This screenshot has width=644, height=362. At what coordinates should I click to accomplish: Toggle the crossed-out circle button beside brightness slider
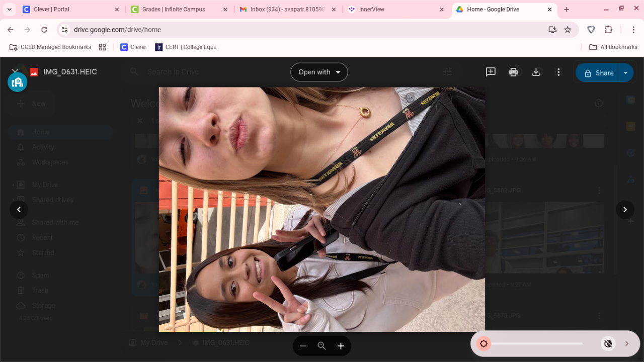point(608,343)
